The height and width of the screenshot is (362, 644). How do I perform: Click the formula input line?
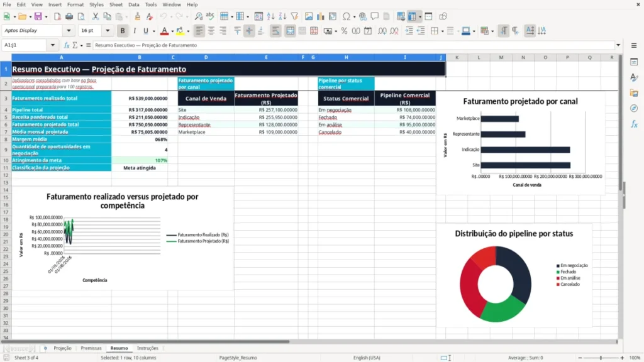(353, 45)
